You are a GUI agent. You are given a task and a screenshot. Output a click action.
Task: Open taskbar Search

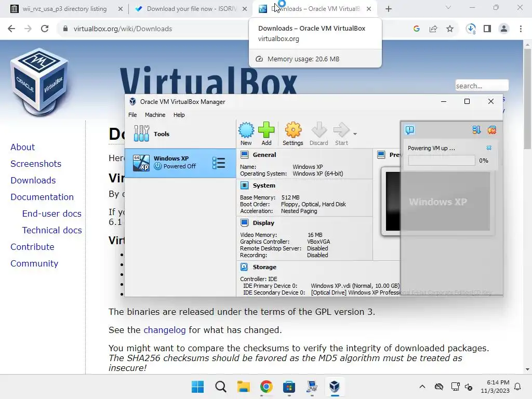point(220,387)
